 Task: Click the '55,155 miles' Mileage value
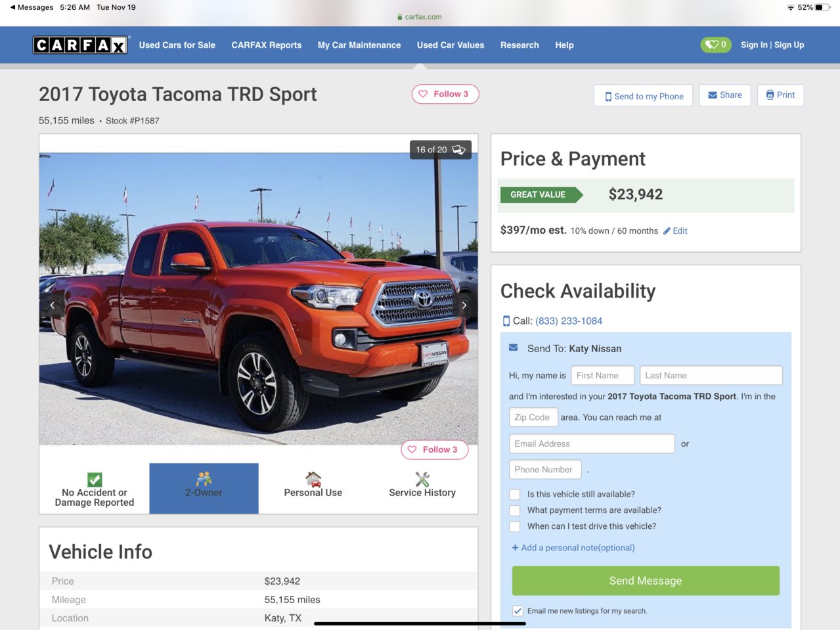pyautogui.click(x=292, y=600)
